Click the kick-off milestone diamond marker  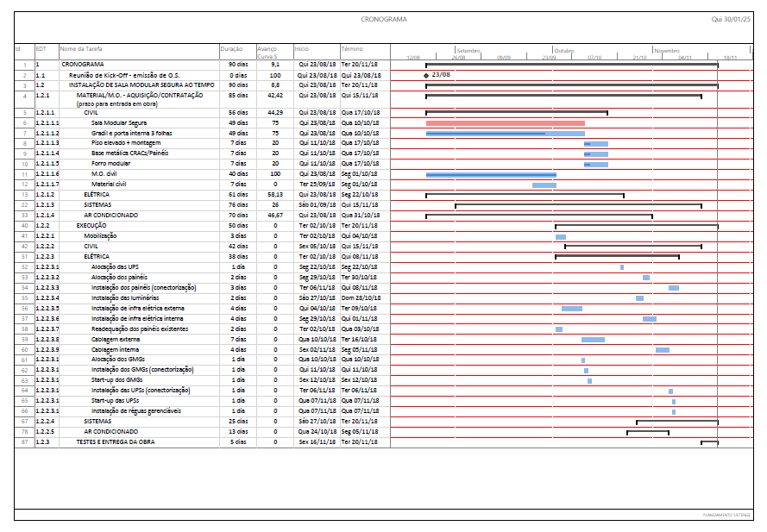pyautogui.click(x=426, y=75)
